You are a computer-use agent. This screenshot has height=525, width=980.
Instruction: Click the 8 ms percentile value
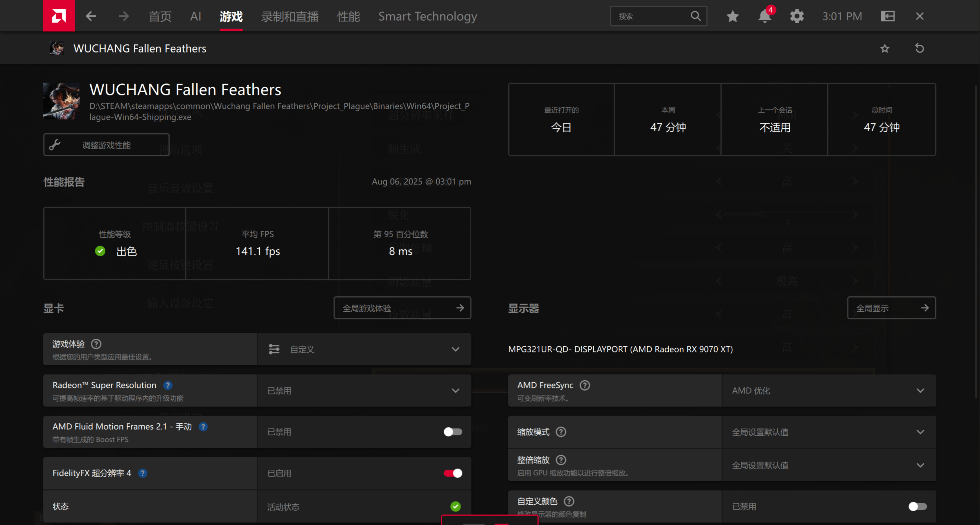400,251
